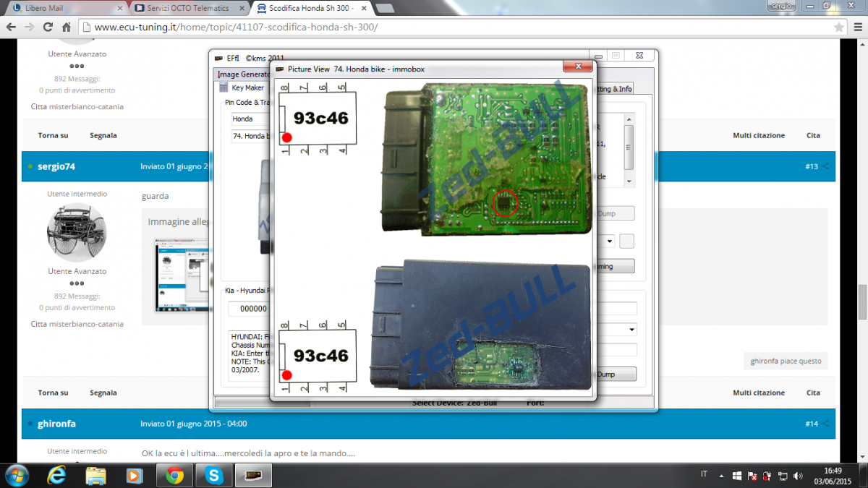This screenshot has height=488, width=868.
Task: Open the browser home page icon
Action: pyautogui.click(x=66, y=27)
